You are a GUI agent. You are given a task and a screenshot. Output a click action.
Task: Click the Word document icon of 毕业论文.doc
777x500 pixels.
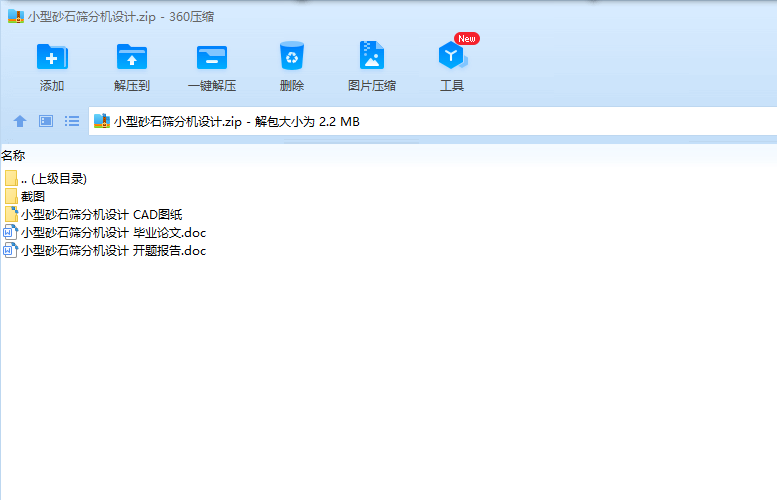click(10, 232)
